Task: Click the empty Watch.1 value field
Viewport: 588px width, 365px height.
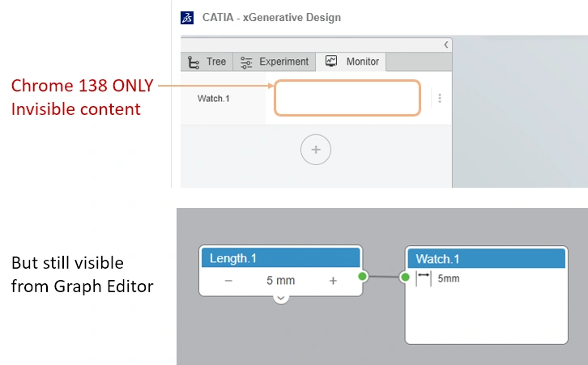Action: [347, 98]
